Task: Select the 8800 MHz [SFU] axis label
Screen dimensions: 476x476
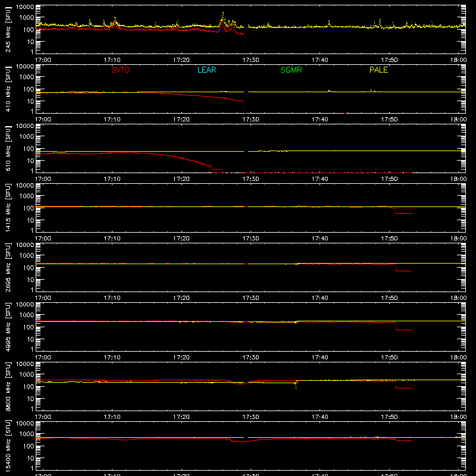Action: tap(8, 386)
